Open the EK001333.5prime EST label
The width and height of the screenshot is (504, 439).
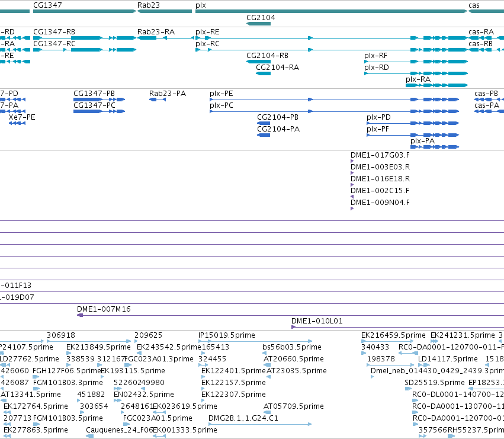pos(185,431)
